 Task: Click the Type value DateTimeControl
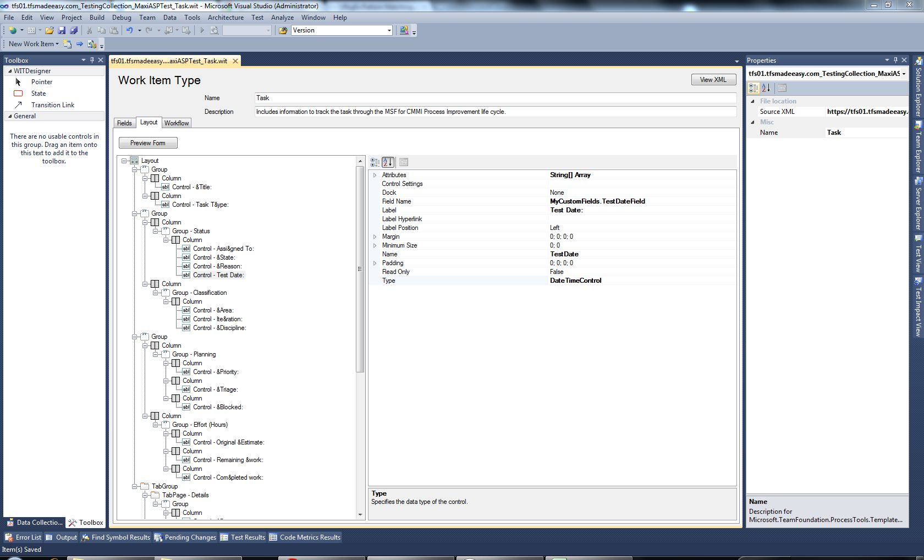pyautogui.click(x=575, y=281)
